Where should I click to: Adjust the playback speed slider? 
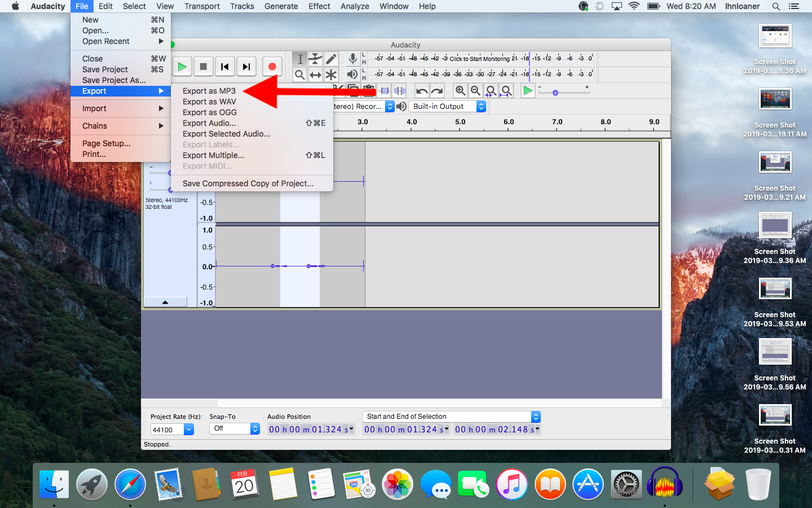pyautogui.click(x=555, y=93)
